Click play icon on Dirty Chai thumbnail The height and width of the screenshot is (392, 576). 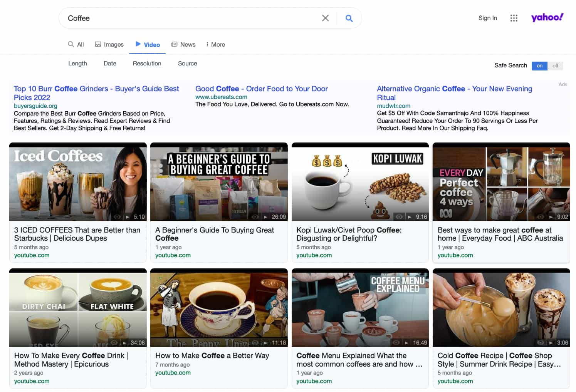pyautogui.click(x=124, y=343)
